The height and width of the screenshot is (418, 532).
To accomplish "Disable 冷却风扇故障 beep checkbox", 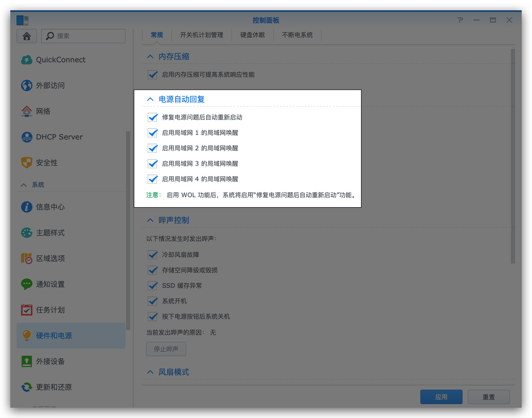I will coord(153,255).
